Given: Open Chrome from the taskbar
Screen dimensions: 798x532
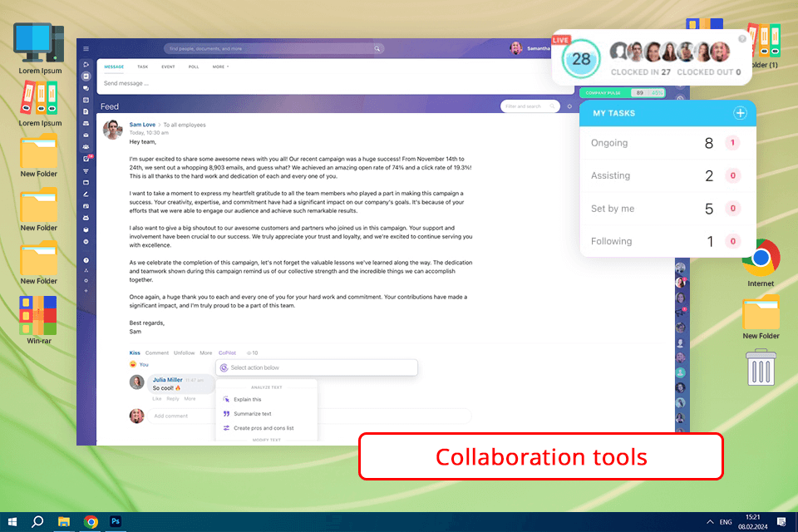Looking at the screenshot, I should pyautogui.click(x=91, y=522).
